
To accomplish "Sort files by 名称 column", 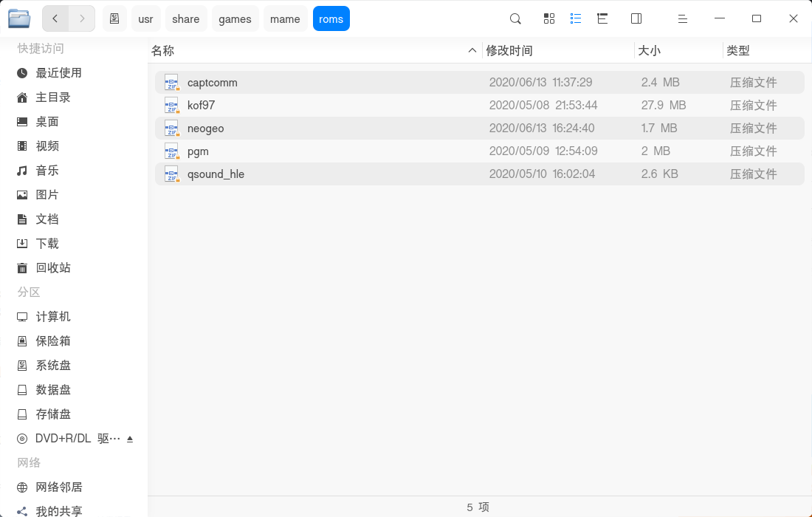I will point(162,50).
